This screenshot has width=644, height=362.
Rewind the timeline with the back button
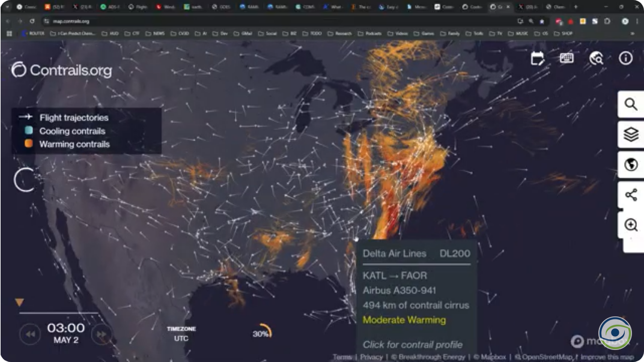pyautogui.click(x=30, y=334)
